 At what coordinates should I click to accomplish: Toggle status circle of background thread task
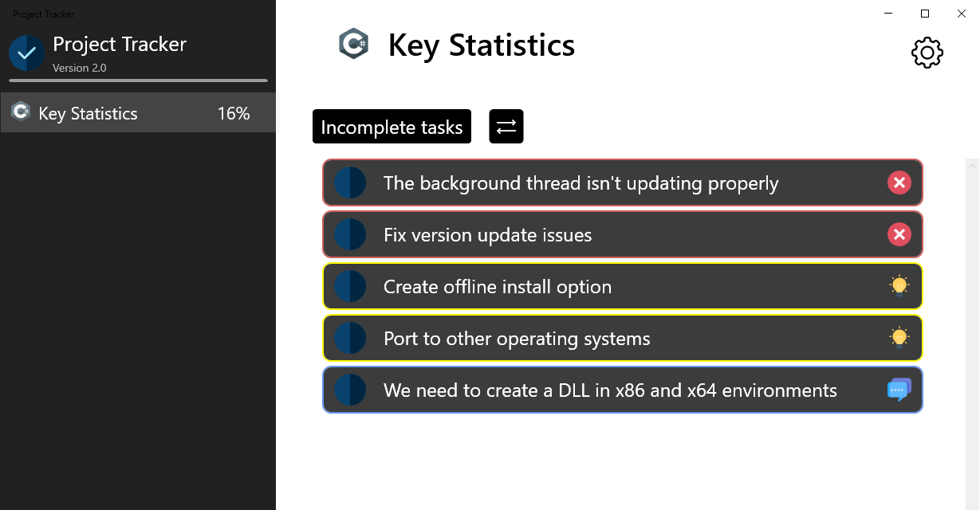[350, 183]
